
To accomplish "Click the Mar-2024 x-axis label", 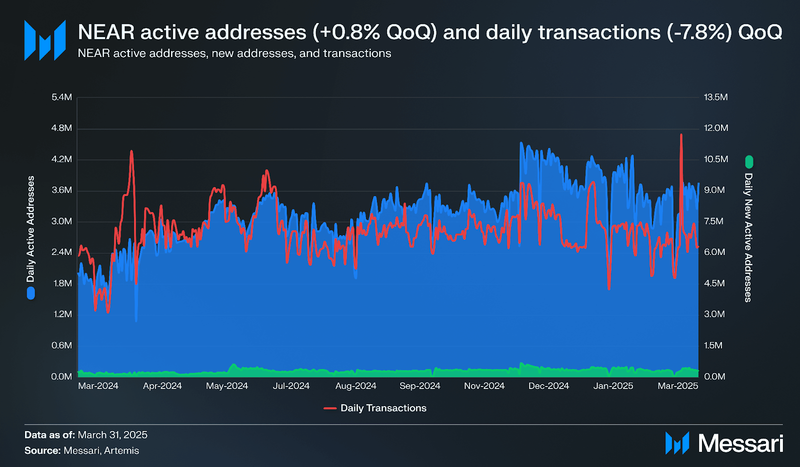I will 98,386.
